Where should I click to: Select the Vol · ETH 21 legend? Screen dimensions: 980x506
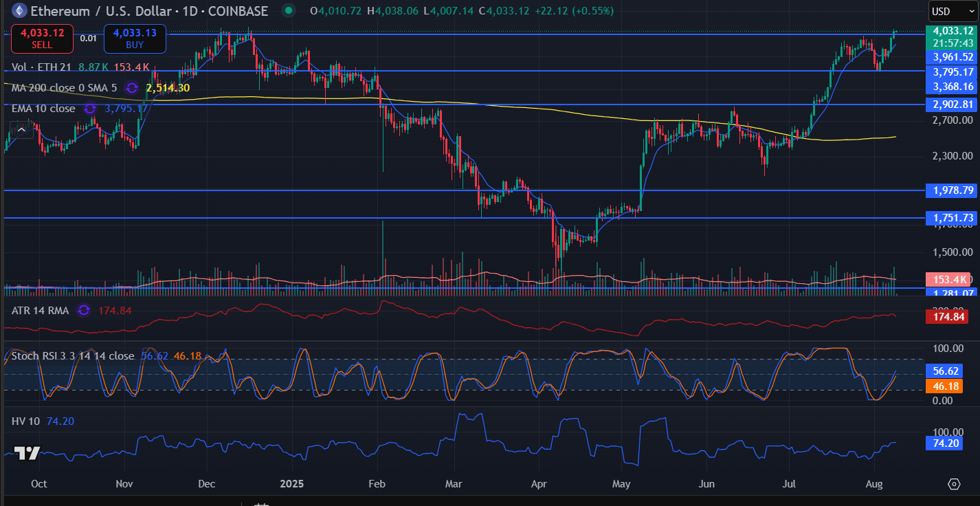coord(43,67)
